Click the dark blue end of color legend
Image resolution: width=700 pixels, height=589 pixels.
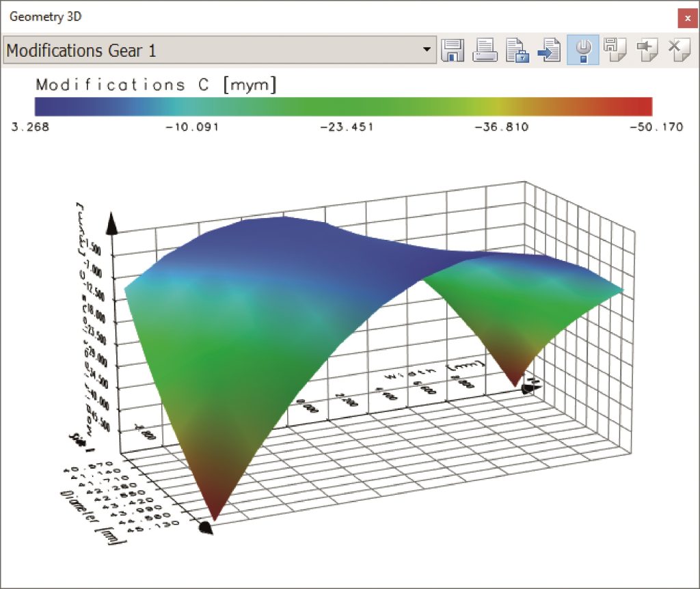[x=48, y=106]
